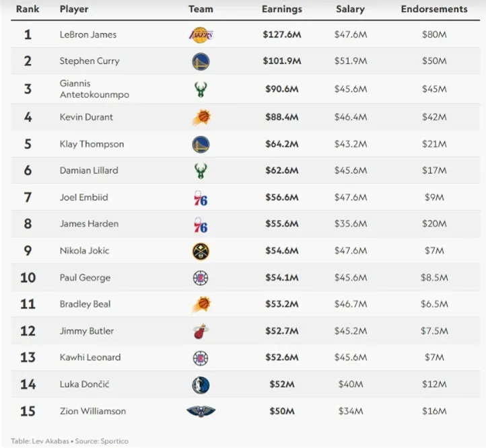The image size is (486, 448).
Task: Click James Harden's $20M endorsements value
Action: pyautogui.click(x=434, y=224)
